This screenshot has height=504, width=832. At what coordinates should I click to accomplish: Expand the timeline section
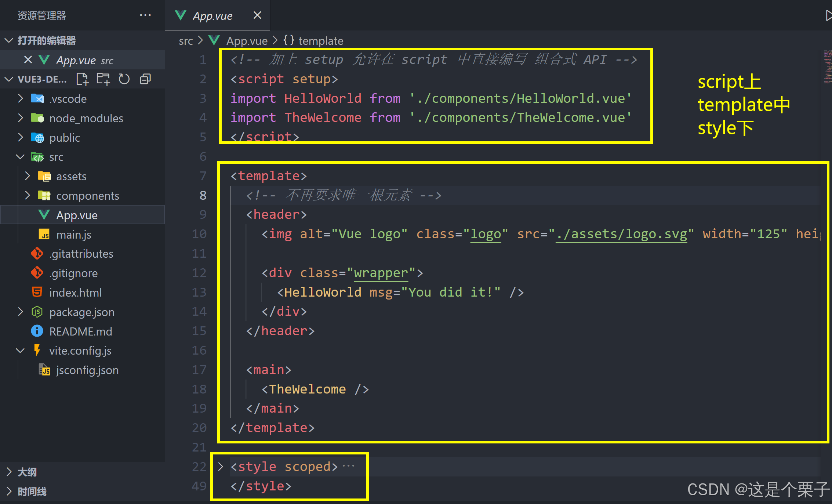point(9,492)
